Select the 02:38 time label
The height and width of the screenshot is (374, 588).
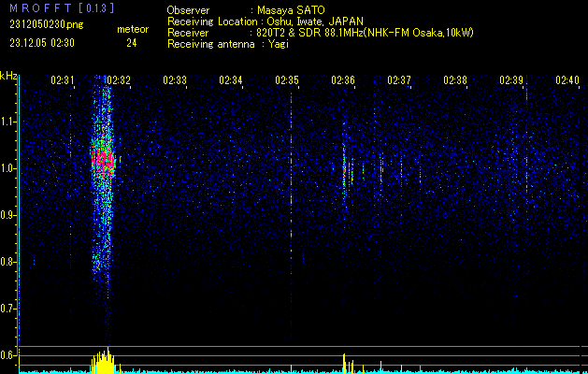[455, 80]
